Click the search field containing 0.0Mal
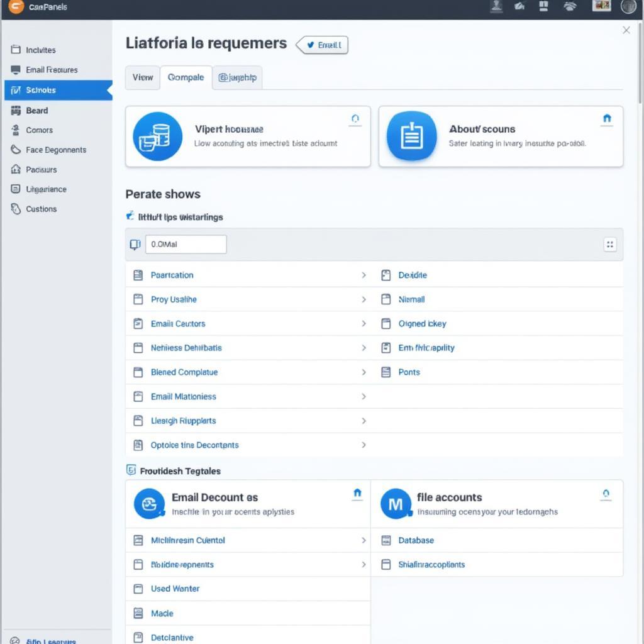 point(186,245)
